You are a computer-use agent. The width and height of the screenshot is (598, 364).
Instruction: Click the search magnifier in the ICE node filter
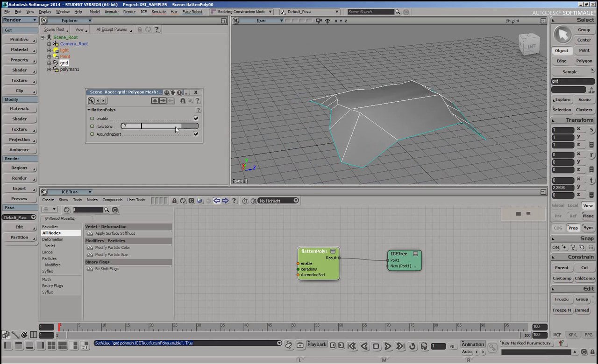pyautogui.click(x=107, y=210)
